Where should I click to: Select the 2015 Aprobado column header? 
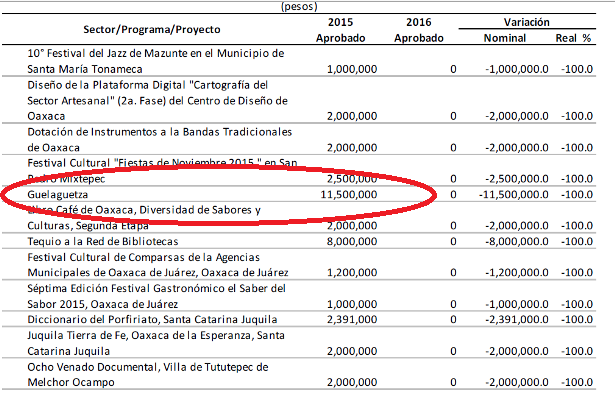pyautogui.click(x=340, y=30)
